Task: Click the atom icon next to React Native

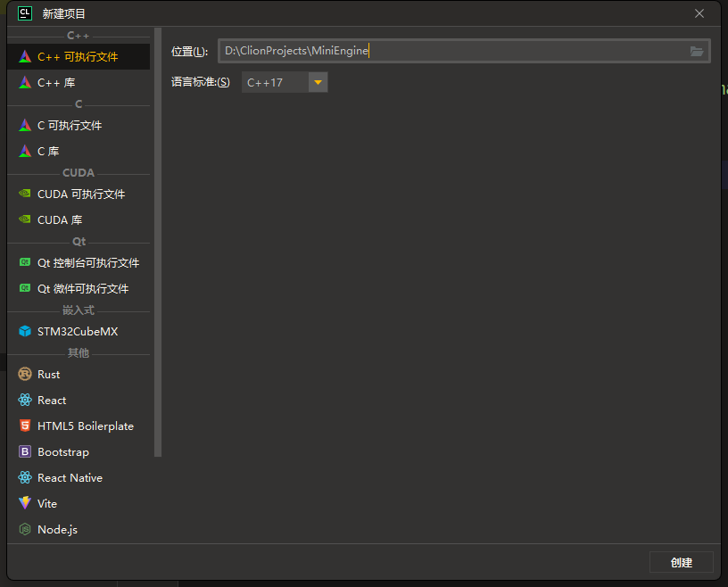Action: pos(25,477)
